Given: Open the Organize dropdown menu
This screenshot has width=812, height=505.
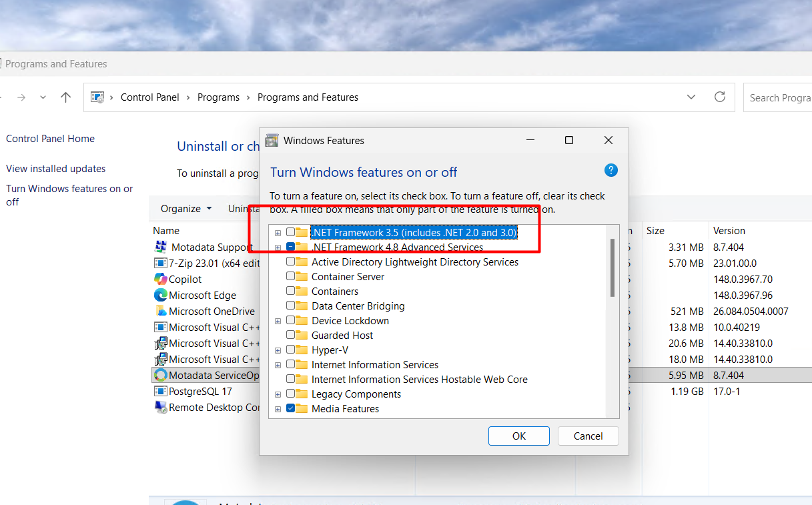Looking at the screenshot, I should [x=186, y=209].
